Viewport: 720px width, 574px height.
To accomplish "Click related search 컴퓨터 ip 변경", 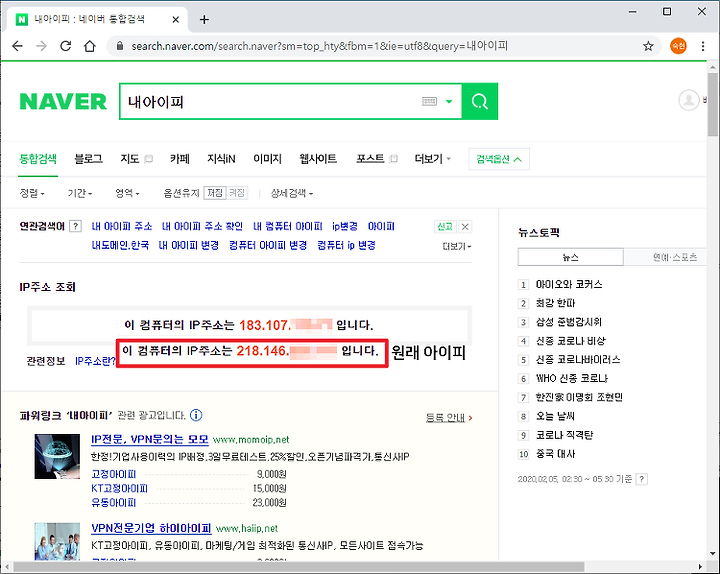I will (346, 245).
